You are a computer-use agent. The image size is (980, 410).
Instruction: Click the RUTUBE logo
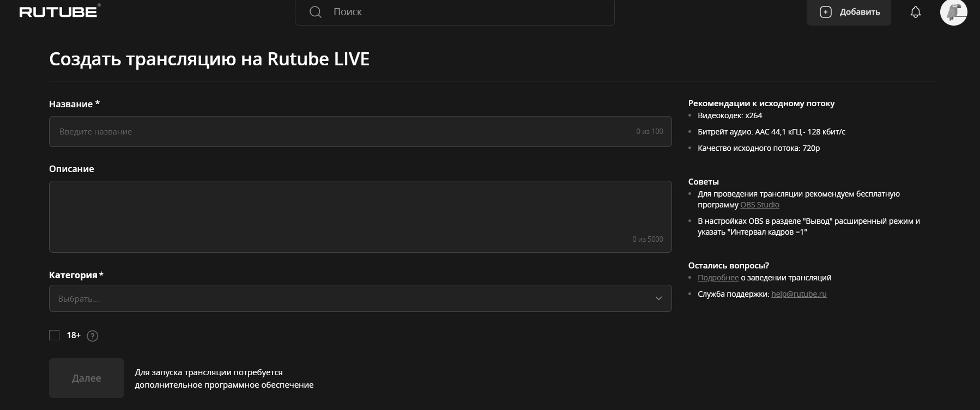tap(59, 11)
